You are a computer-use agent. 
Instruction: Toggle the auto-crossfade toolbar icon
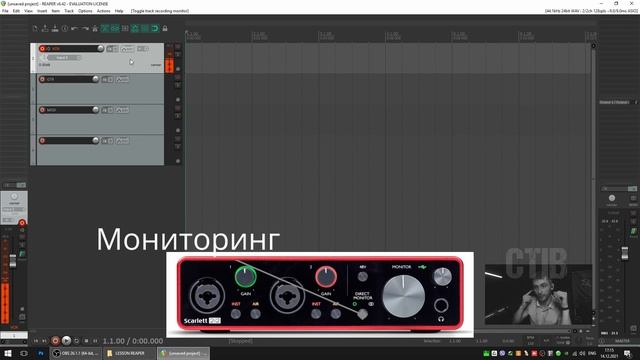[105, 29]
